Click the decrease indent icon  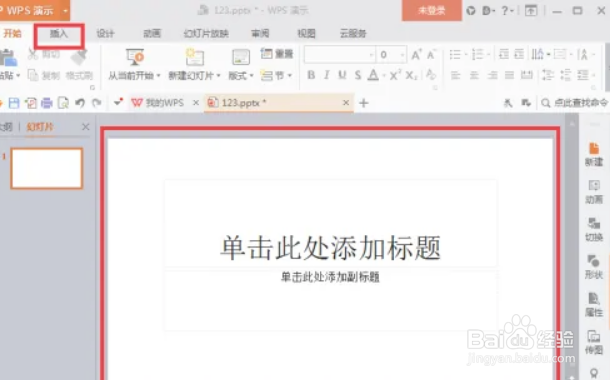pos(504,54)
